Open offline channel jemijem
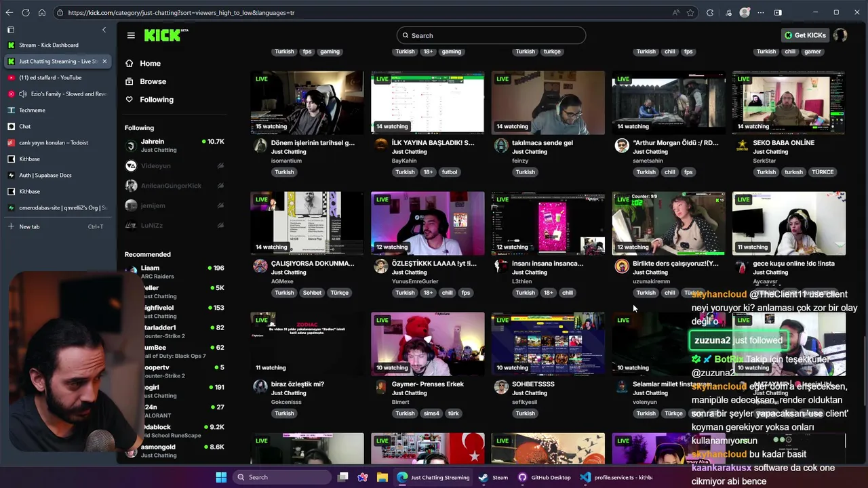This screenshot has height=488, width=868. click(x=175, y=205)
